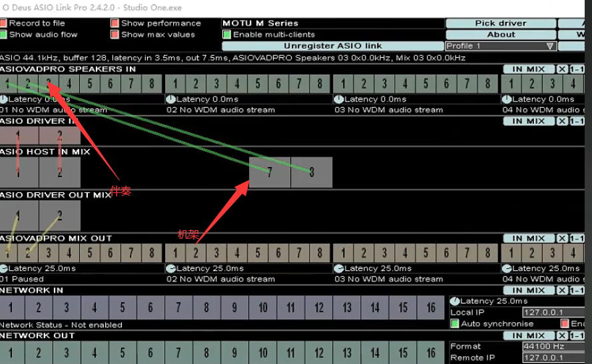Viewport: 592px width, 364px height.
Task: Select channel 7 box in ASIO Host In Mix
Action: click(x=270, y=172)
